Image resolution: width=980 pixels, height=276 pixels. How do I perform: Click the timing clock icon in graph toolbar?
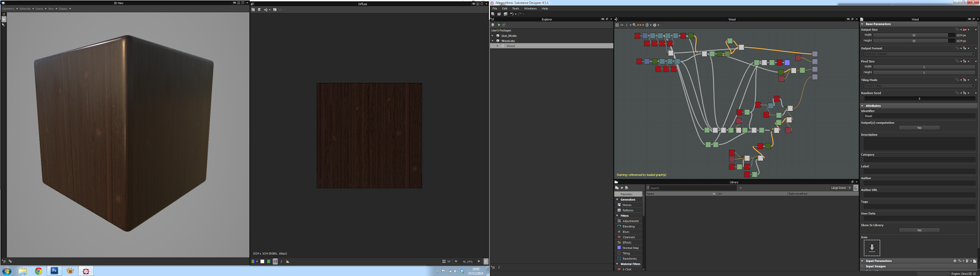(x=647, y=25)
